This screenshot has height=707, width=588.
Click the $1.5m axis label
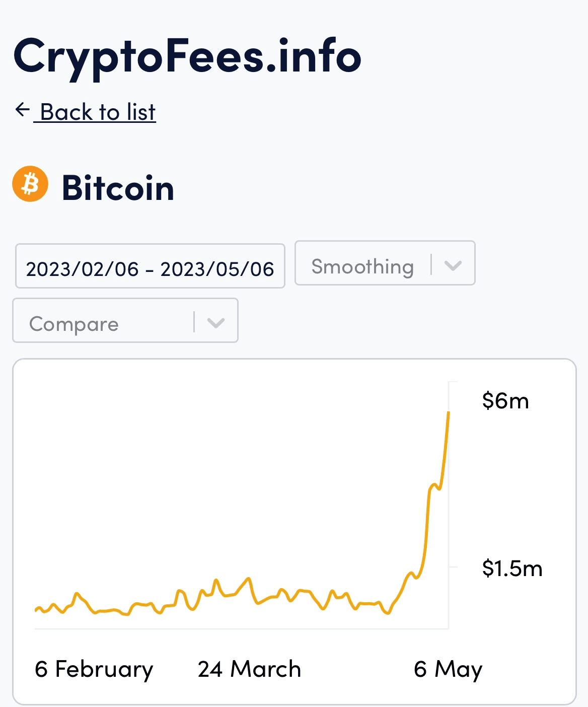[x=512, y=569]
